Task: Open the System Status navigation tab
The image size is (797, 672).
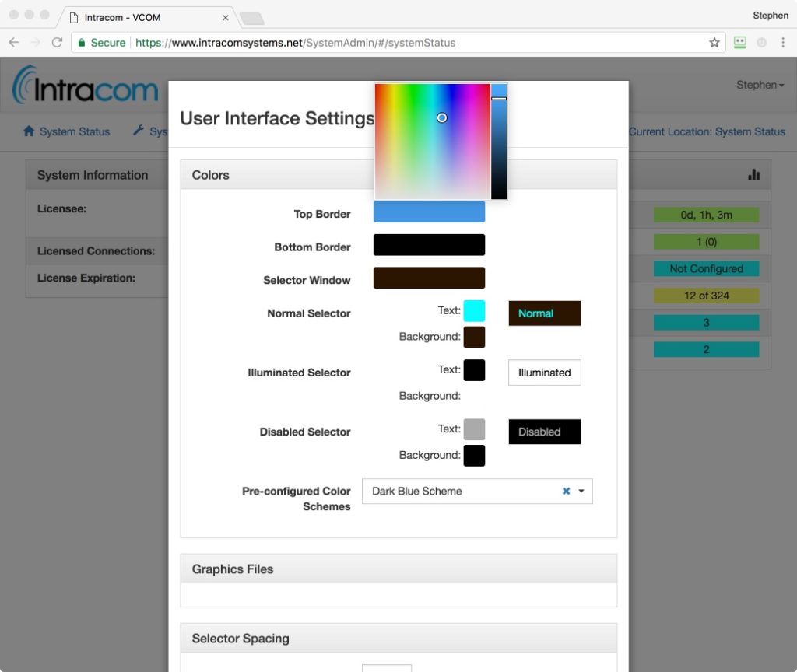Action: [74, 131]
